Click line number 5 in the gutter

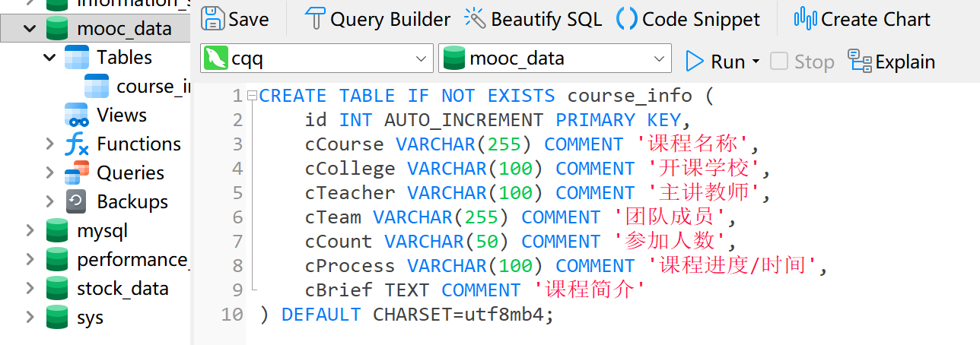[237, 193]
